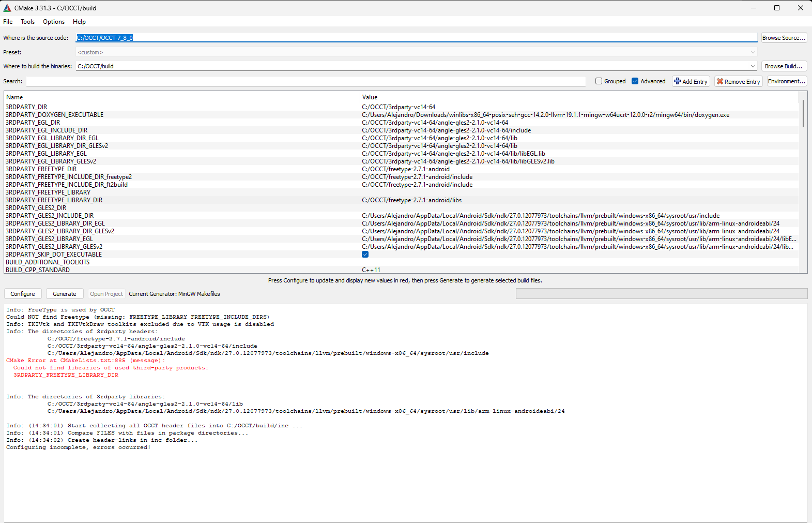Select the 3RDPARTY_FREETYPE_LIBRARY entry row
812x523 pixels.
48,192
